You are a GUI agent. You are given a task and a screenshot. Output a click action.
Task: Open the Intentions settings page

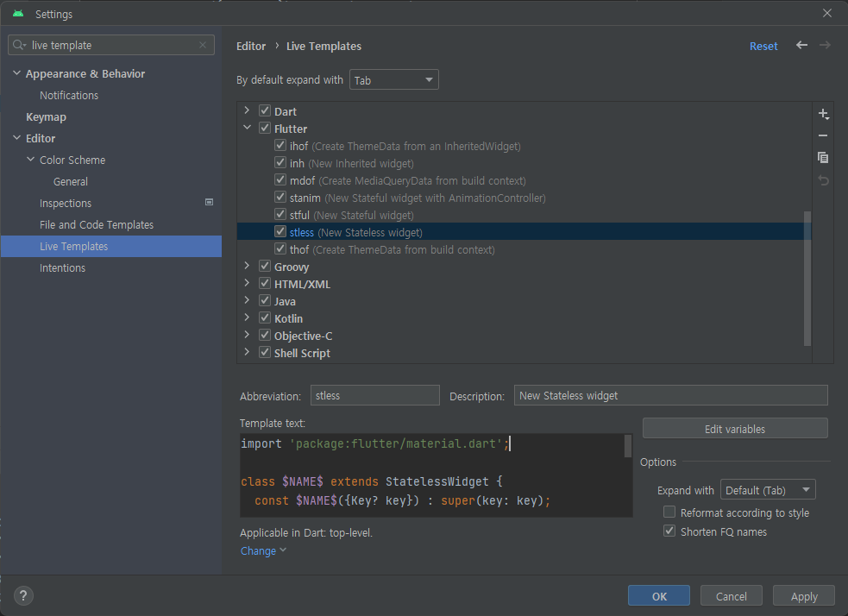point(62,268)
